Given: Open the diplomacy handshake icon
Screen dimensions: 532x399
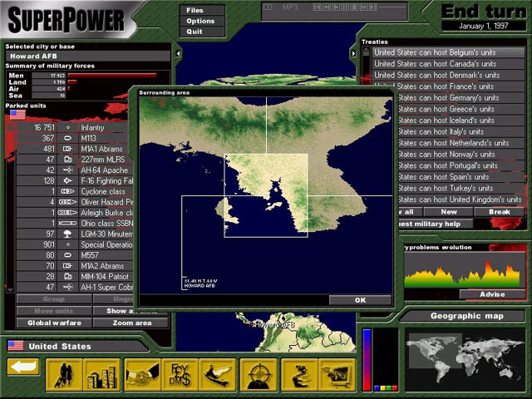Looking at the screenshot, I should coord(142,373).
